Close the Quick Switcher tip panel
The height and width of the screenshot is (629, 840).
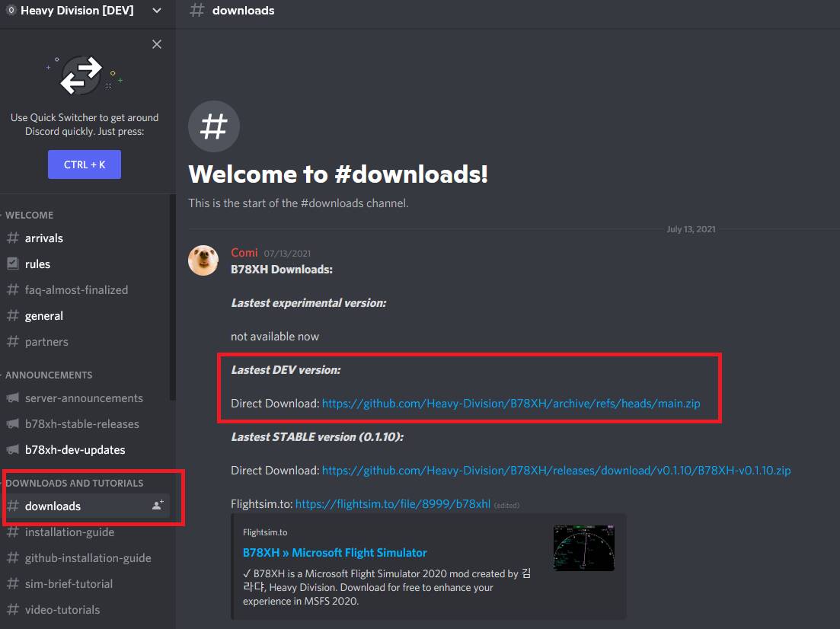157,44
